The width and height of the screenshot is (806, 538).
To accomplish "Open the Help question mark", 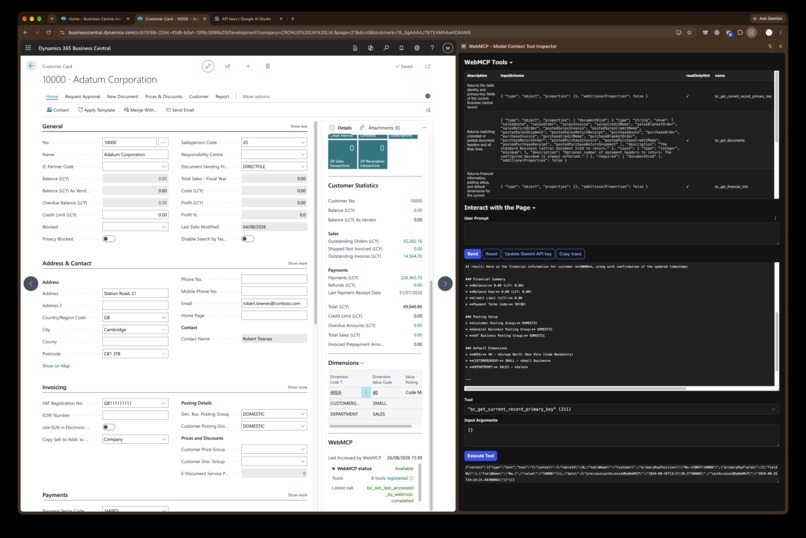I will tap(432, 48).
